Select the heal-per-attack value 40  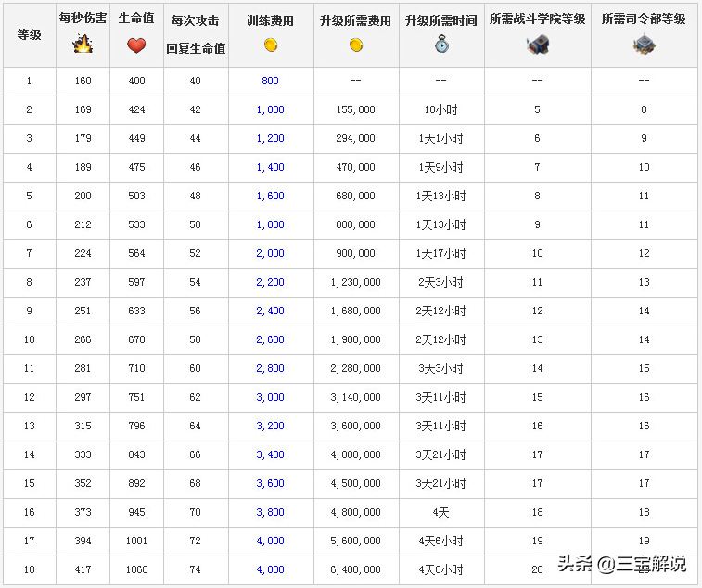[195, 81]
